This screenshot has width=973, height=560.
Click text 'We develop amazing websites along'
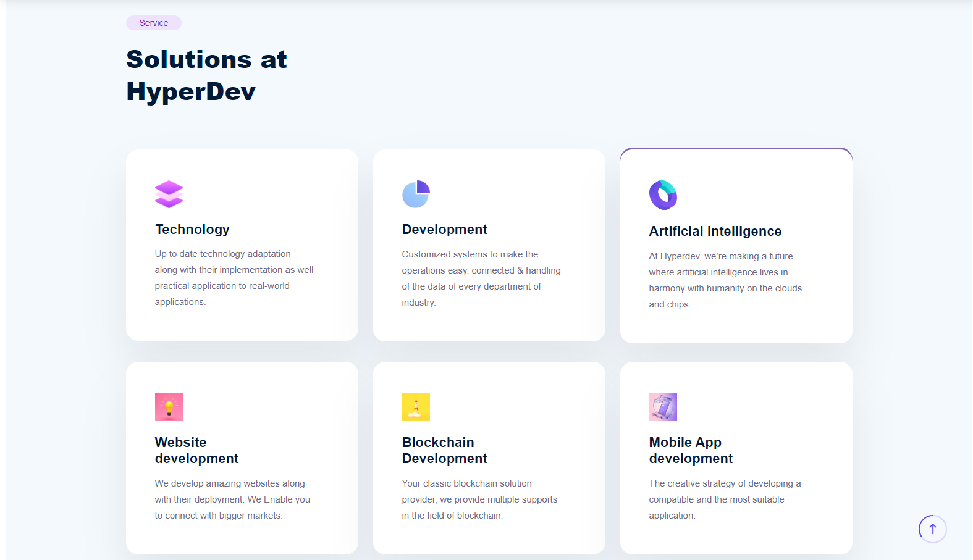coord(230,483)
